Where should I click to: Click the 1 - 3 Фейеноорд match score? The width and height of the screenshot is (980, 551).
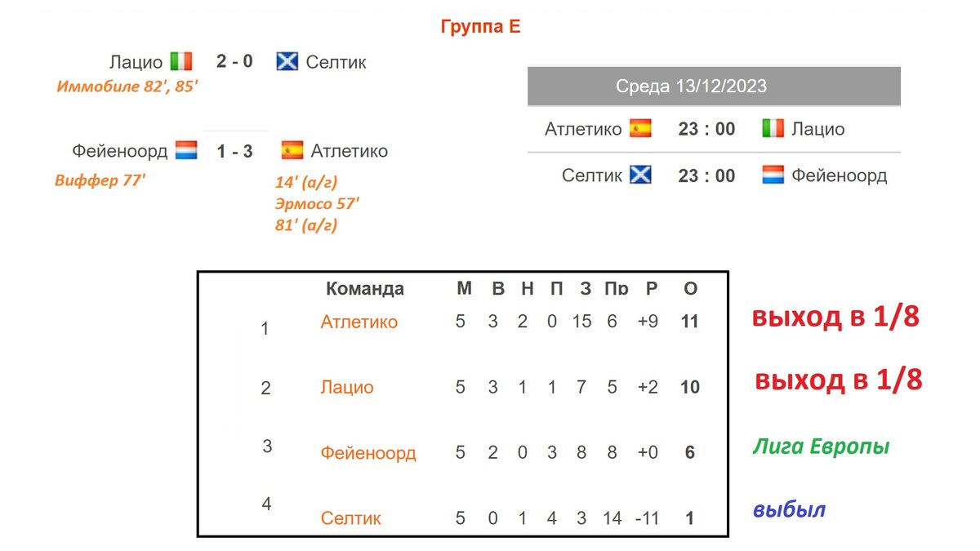(234, 151)
